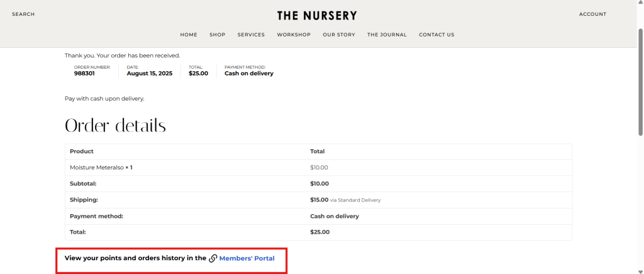Select the Workshop menu item
This screenshot has height=274, width=644.
click(x=294, y=35)
